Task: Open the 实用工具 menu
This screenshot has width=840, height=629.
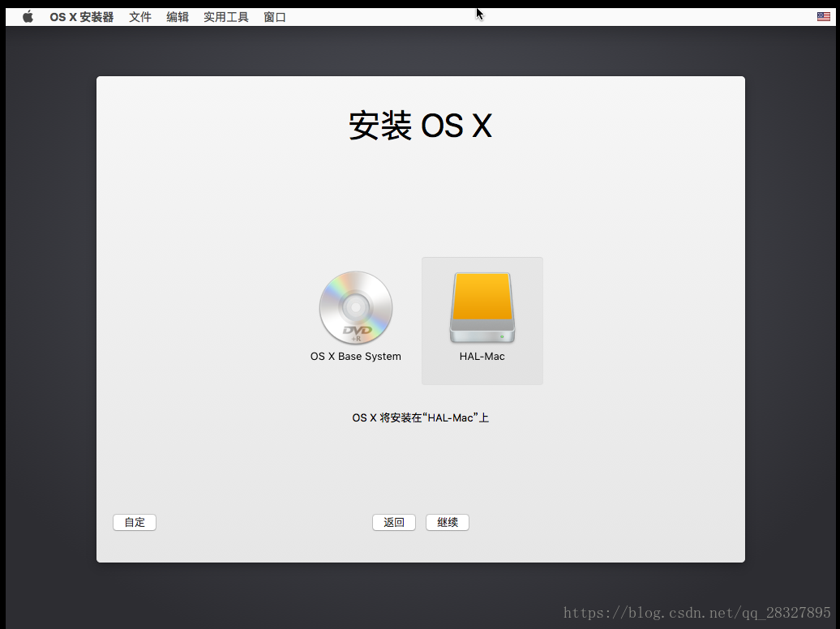Action: 225,17
